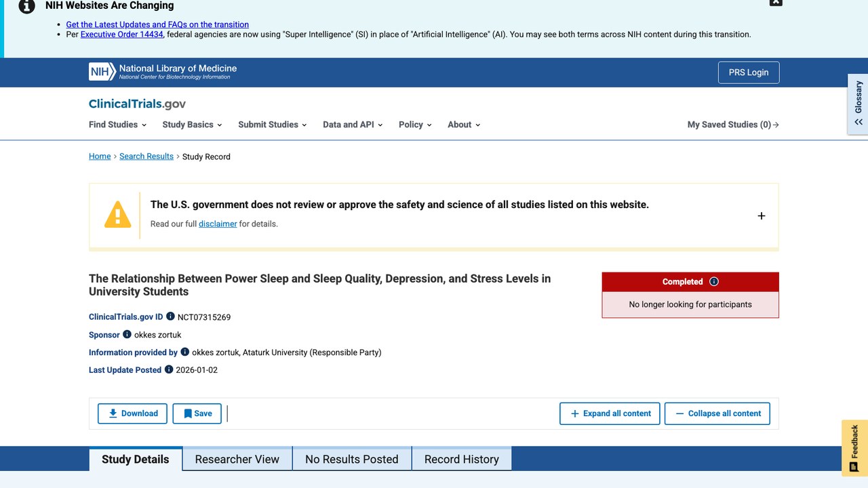Click the yellow warning triangle icon
868x488 pixels.
click(117, 214)
